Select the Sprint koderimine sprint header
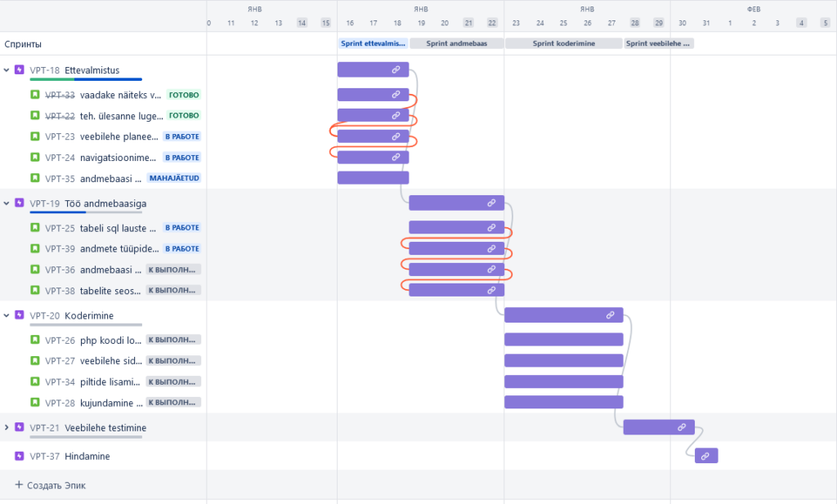 tap(563, 43)
